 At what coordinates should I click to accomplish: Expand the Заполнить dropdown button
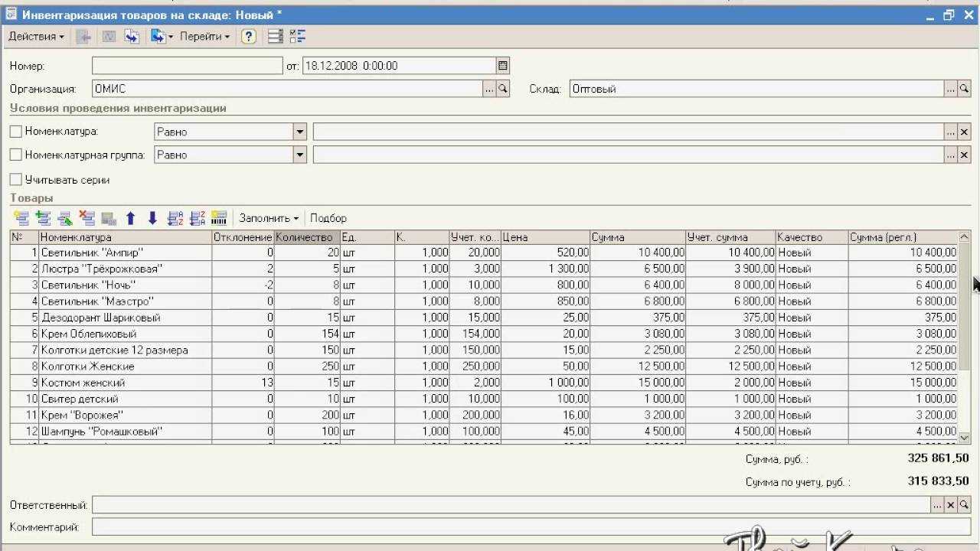pos(269,218)
